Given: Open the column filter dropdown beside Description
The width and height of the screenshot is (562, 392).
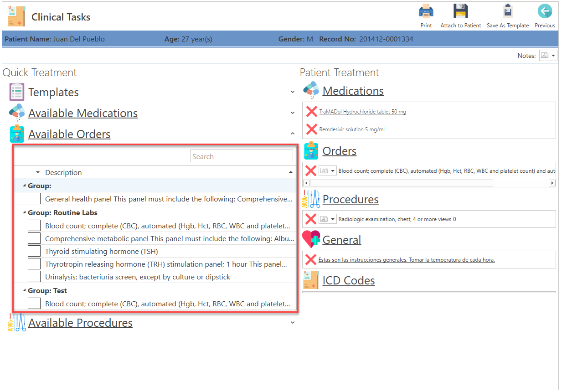Looking at the screenshot, I should pyautogui.click(x=38, y=172).
